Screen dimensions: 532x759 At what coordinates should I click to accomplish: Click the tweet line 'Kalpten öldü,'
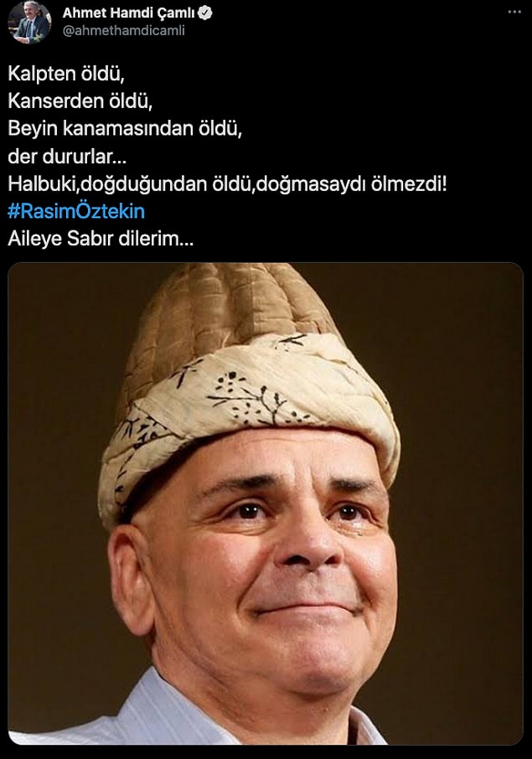tap(66, 74)
